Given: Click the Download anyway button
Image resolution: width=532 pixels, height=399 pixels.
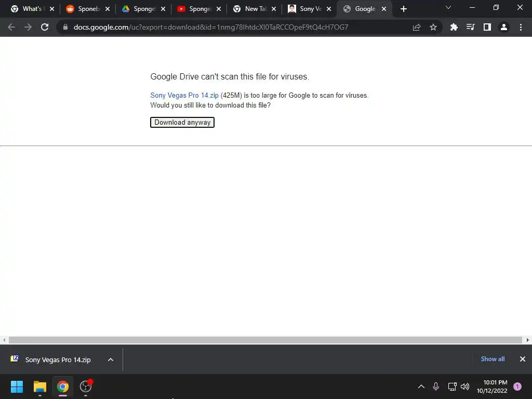Looking at the screenshot, I should coord(182,123).
